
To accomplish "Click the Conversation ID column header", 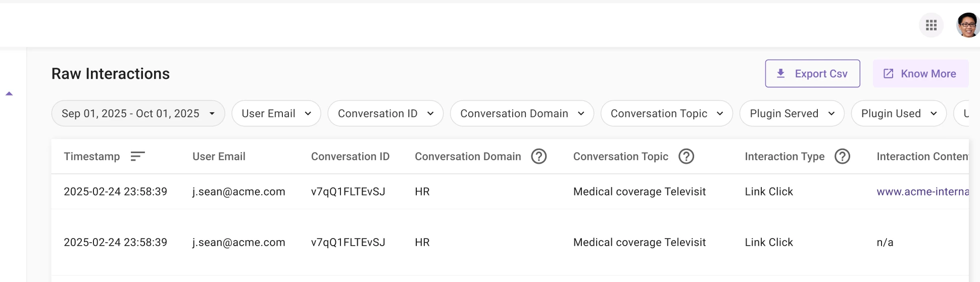I will pos(350,157).
